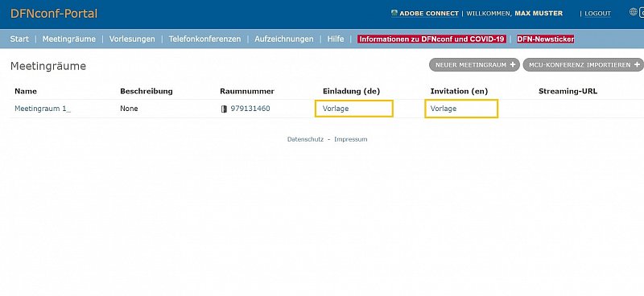Click plus icon on MCU-Konferenz importieren
The image size is (644, 296).
[637, 64]
